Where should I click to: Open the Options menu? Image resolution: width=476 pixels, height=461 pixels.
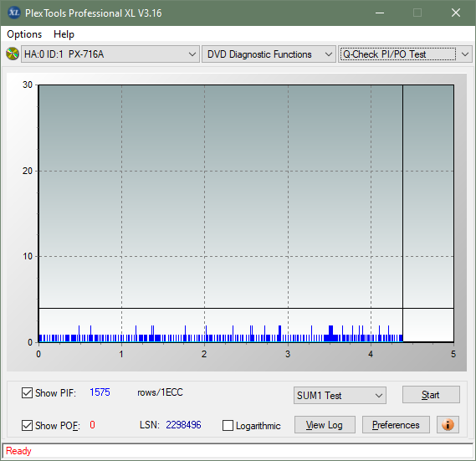(24, 34)
